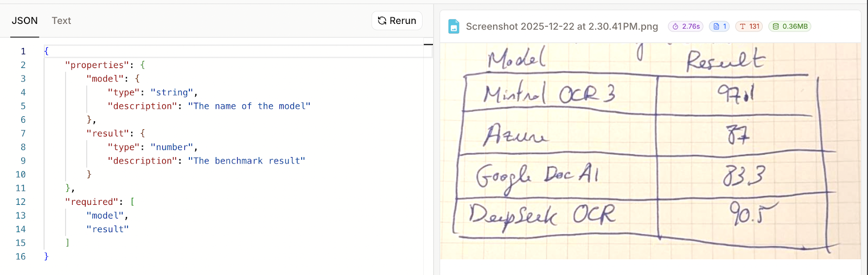868x275 pixels.
Task: Click the 0.36MB file size badge
Action: (x=790, y=26)
